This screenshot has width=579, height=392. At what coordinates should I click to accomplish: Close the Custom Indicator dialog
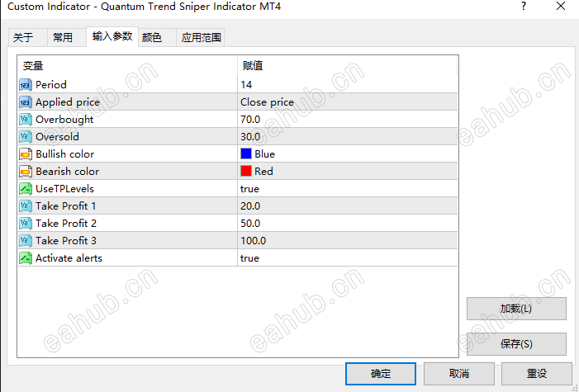(561, 7)
